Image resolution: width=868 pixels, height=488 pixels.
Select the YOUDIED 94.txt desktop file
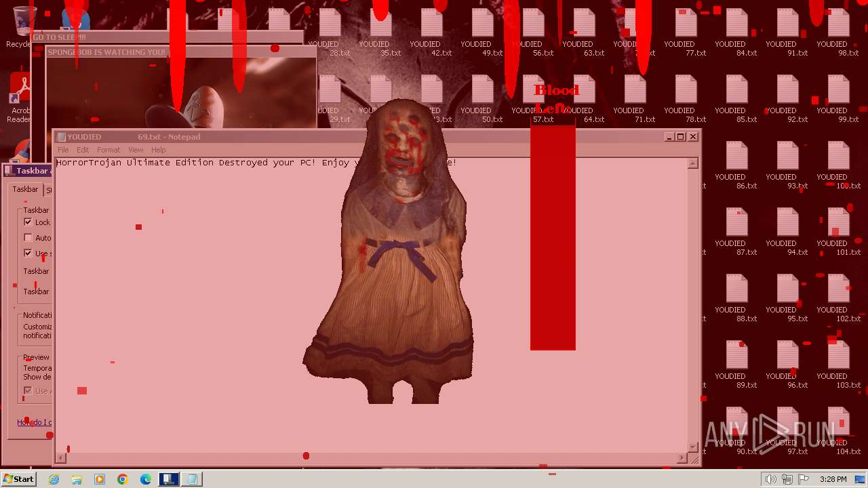tap(787, 232)
